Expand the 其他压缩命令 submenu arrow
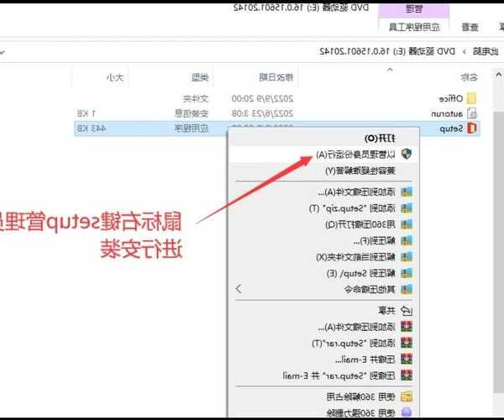 point(239,288)
